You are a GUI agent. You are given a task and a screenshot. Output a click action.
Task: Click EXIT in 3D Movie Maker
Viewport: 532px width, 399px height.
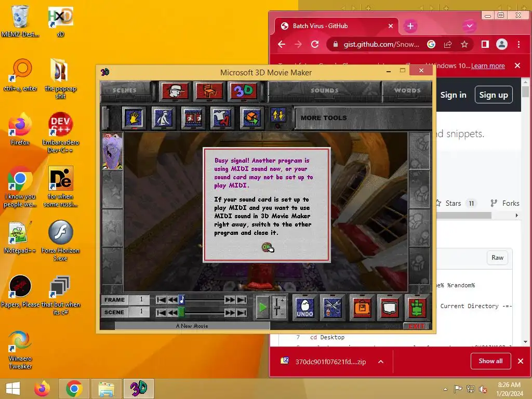pyautogui.click(x=417, y=326)
